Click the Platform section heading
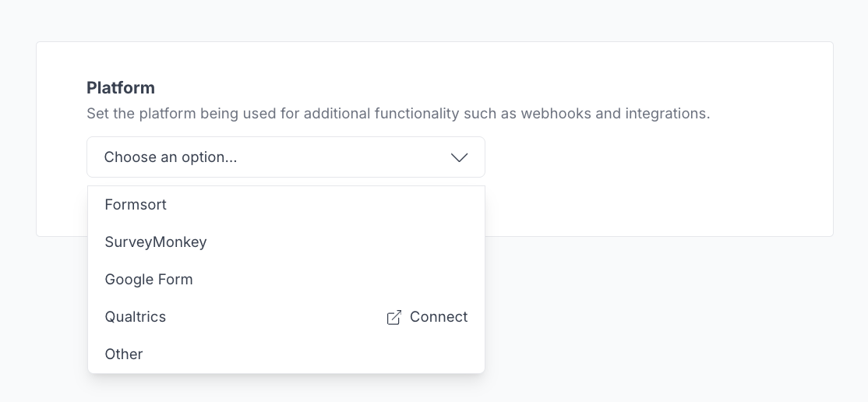The image size is (868, 402). point(121,87)
